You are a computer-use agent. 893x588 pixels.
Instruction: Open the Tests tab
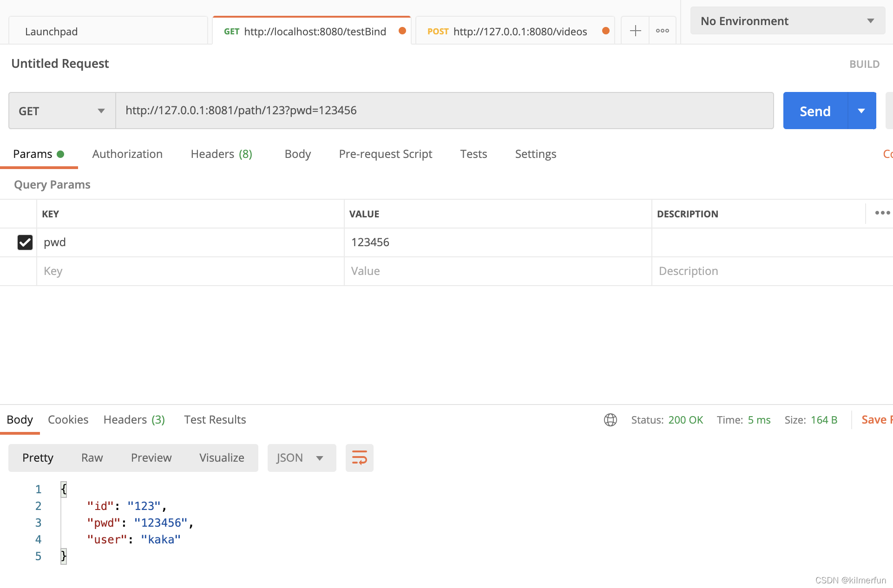pyautogui.click(x=473, y=154)
